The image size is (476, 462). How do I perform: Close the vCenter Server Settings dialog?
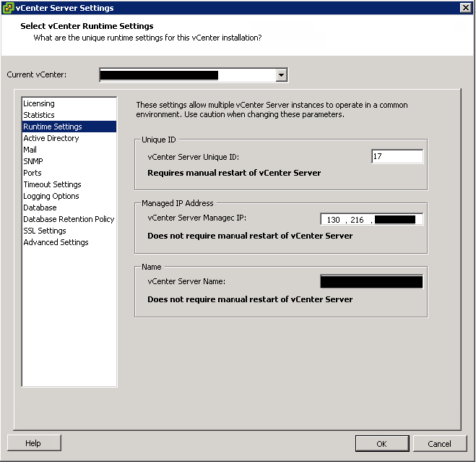466,7
